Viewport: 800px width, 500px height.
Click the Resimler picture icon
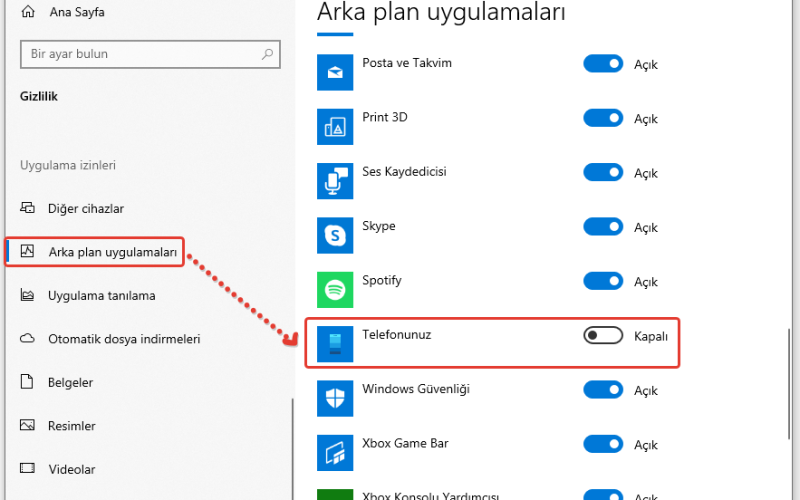28,425
